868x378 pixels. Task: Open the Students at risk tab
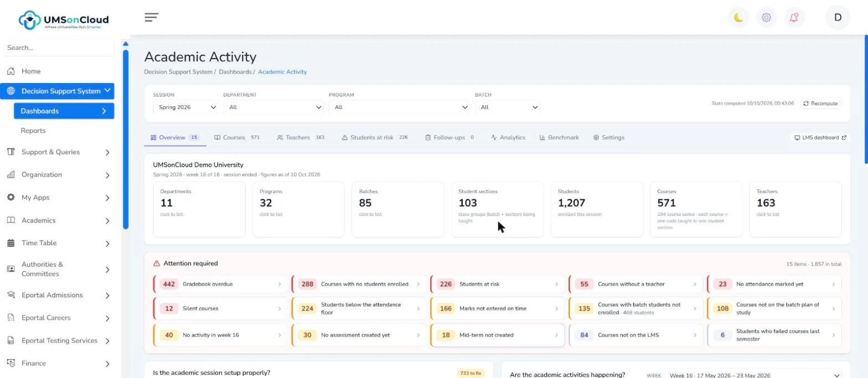click(375, 138)
